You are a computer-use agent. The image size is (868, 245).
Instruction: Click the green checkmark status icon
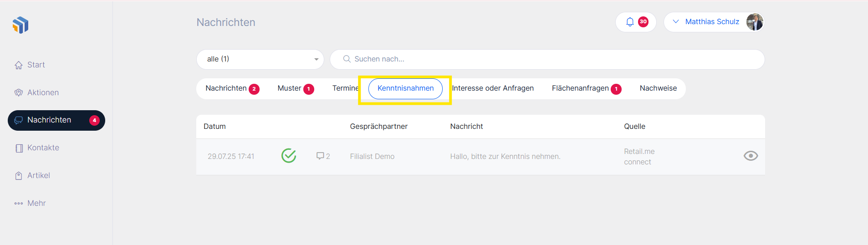click(x=289, y=156)
